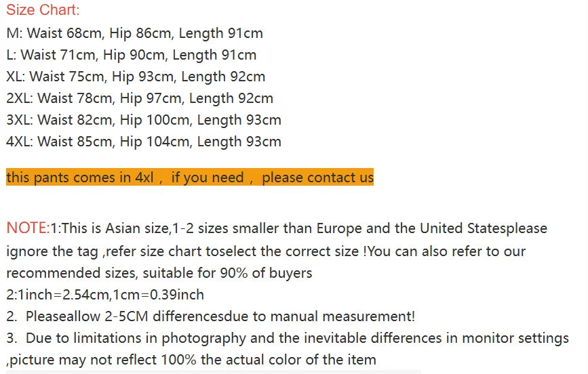Click the L size measurements row

(x=131, y=55)
